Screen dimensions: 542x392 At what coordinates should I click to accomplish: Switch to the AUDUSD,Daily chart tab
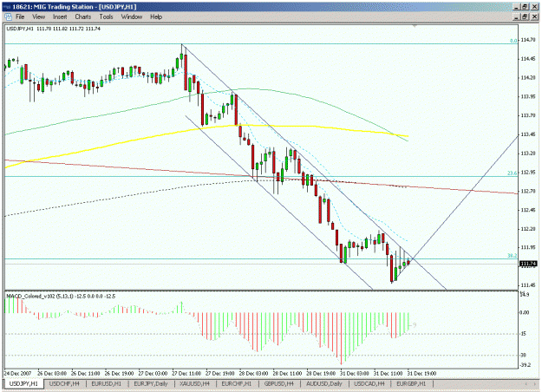pyautogui.click(x=324, y=383)
